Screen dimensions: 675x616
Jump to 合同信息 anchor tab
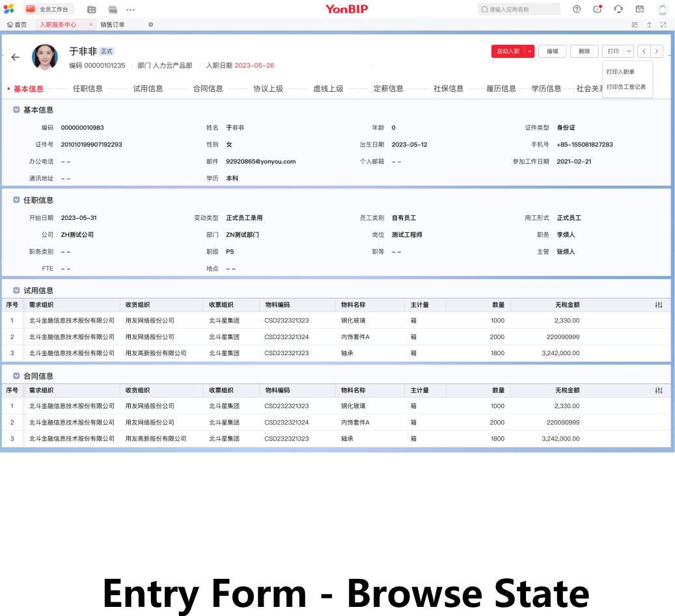pyautogui.click(x=208, y=88)
